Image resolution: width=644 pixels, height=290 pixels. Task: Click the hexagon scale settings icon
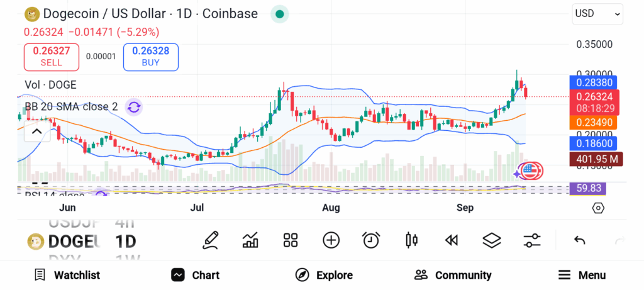pos(598,208)
